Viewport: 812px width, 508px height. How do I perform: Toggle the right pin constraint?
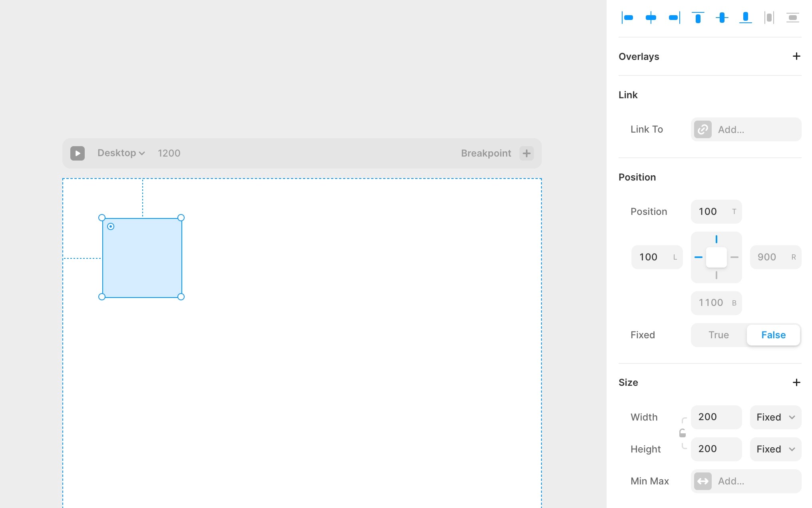[x=734, y=257]
